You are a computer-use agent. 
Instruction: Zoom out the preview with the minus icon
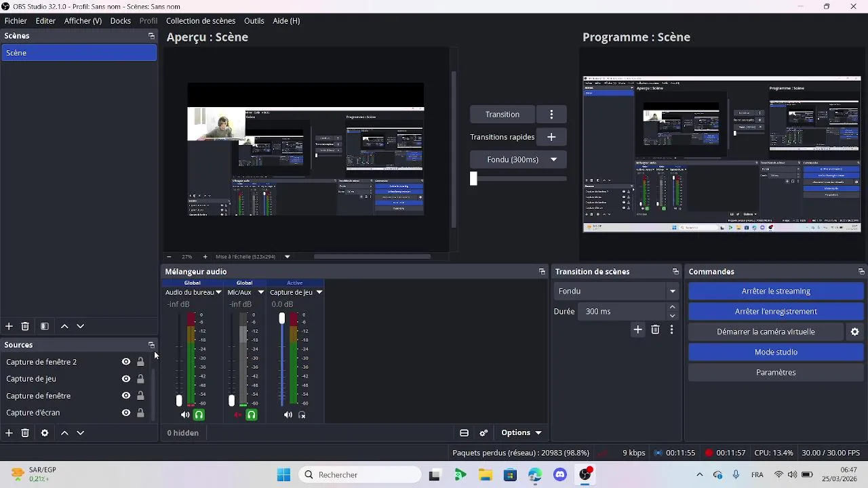click(x=169, y=257)
